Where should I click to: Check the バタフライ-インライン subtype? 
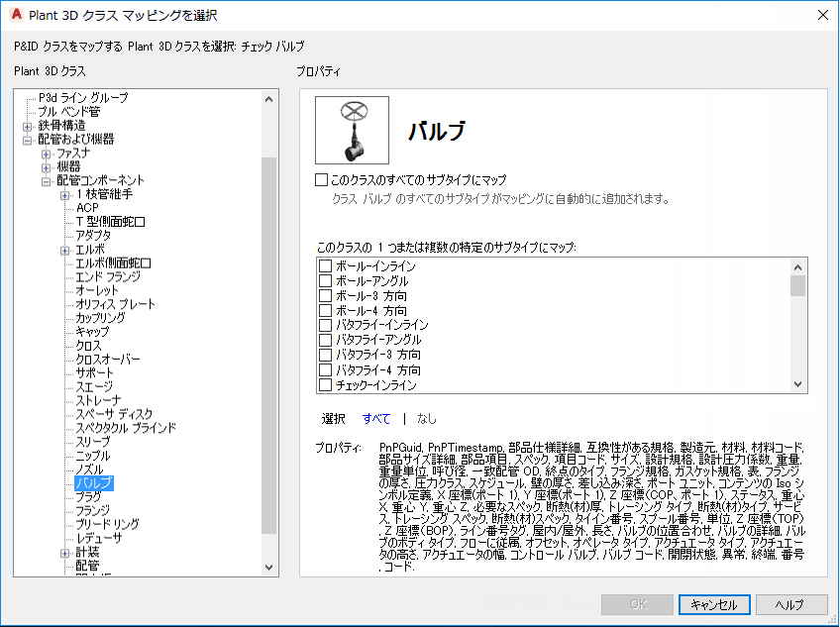coord(325,325)
